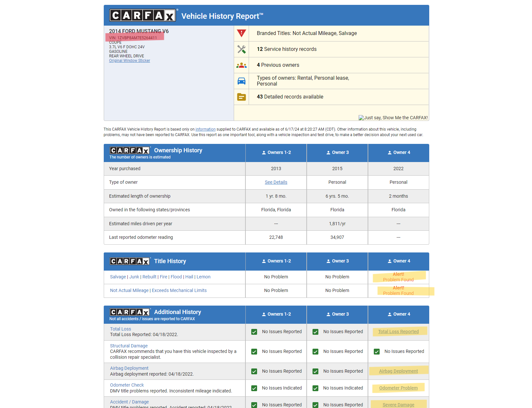Open Owner 4's highlighted Airbag Deployment link
532x408 pixels.
pos(398,371)
